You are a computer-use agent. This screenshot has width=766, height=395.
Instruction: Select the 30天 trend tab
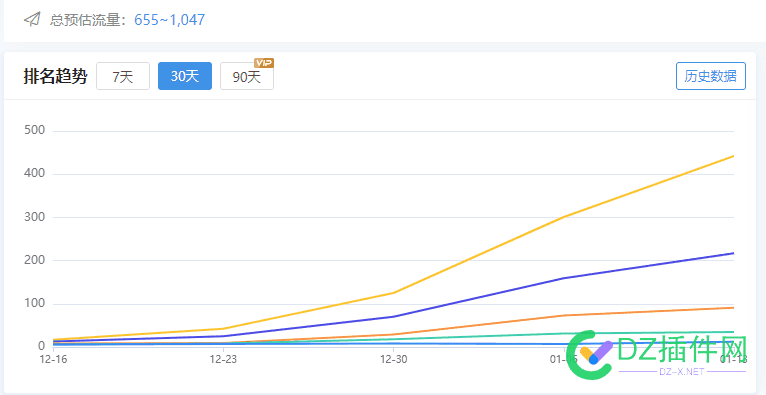(x=185, y=76)
